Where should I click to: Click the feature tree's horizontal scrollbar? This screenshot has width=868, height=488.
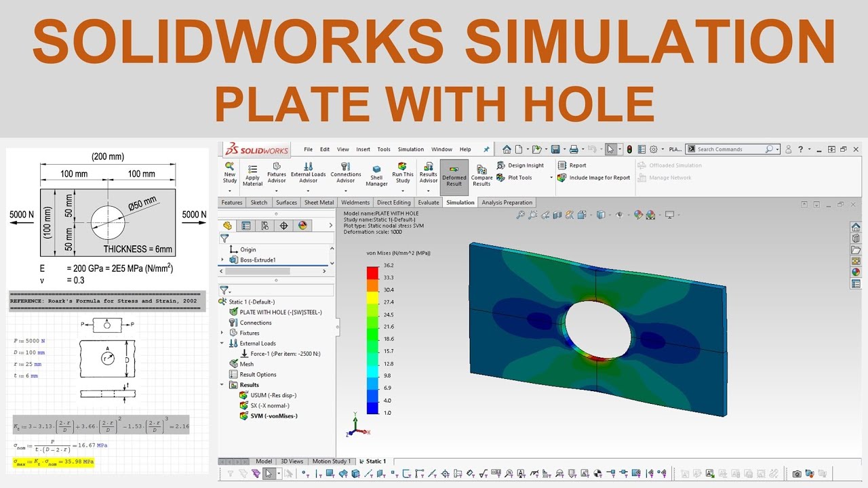pyautogui.click(x=257, y=271)
